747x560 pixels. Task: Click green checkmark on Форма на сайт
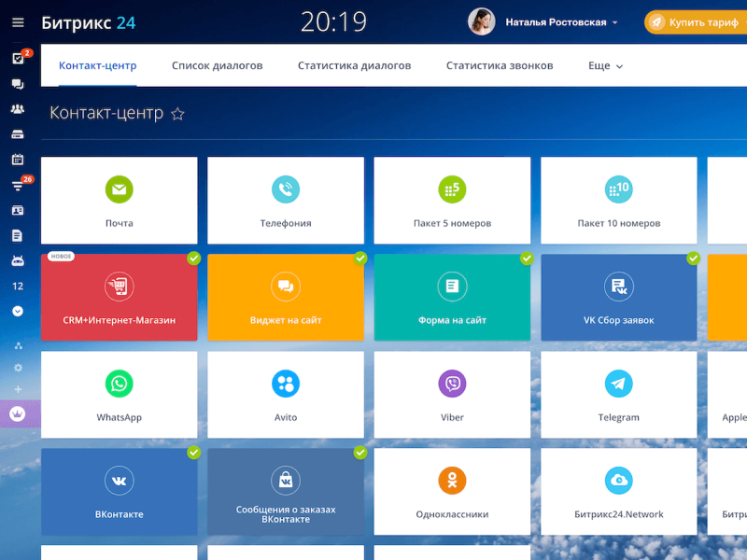(527, 259)
